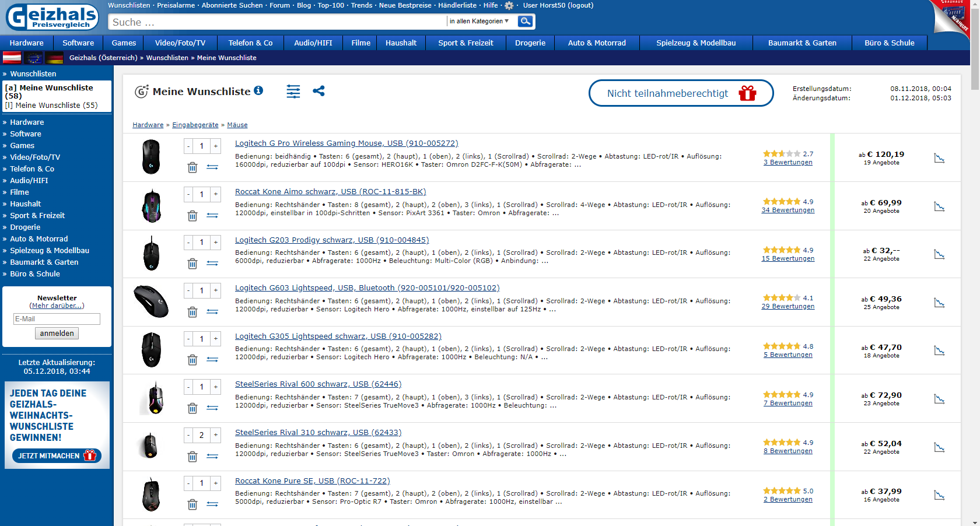The height and width of the screenshot is (526, 980).
Task: Open the 'in allen Kategorien' dropdown
Action: [x=479, y=22]
